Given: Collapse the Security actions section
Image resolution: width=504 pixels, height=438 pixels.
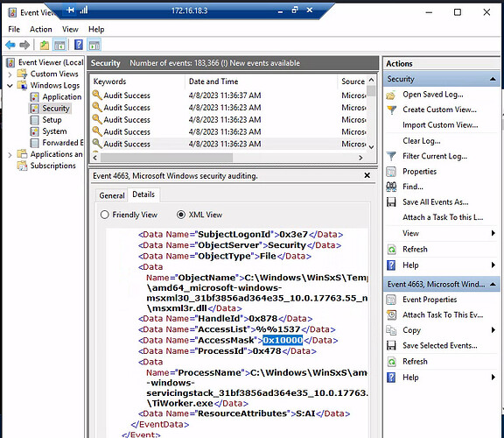Looking at the screenshot, I should click(x=493, y=79).
